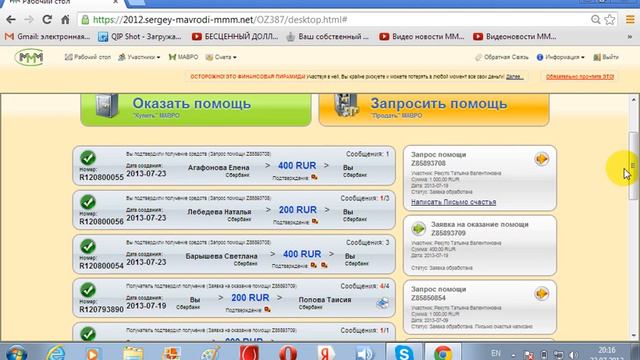
Task: Open Сообщения: 1 in order R120800055
Action: click(x=368, y=154)
